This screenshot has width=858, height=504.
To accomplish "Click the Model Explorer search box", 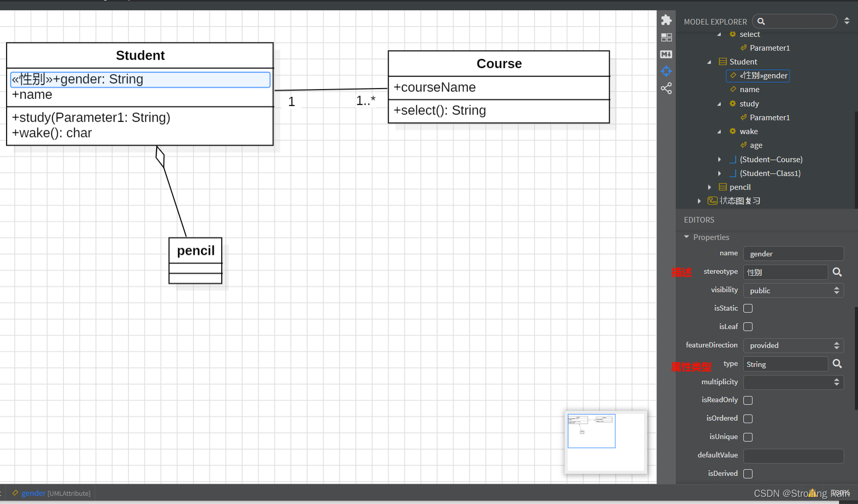I will pos(795,21).
